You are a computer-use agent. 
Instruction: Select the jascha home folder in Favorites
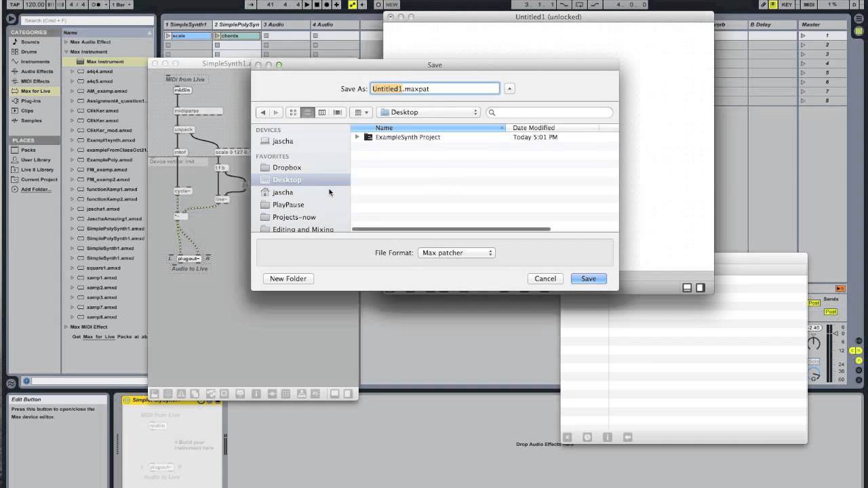[283, 192]
